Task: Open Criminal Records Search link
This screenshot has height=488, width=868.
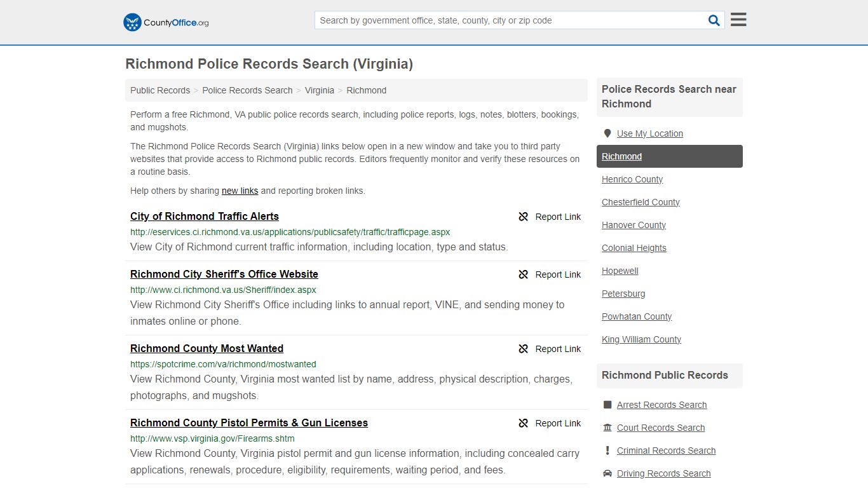Action: point(666,451)
